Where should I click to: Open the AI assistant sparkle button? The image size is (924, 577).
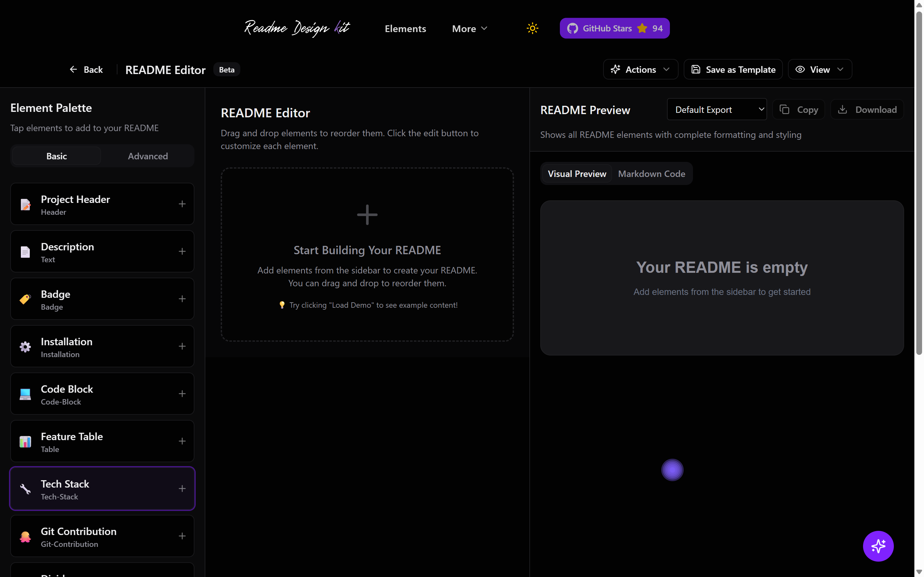[878, 546]
